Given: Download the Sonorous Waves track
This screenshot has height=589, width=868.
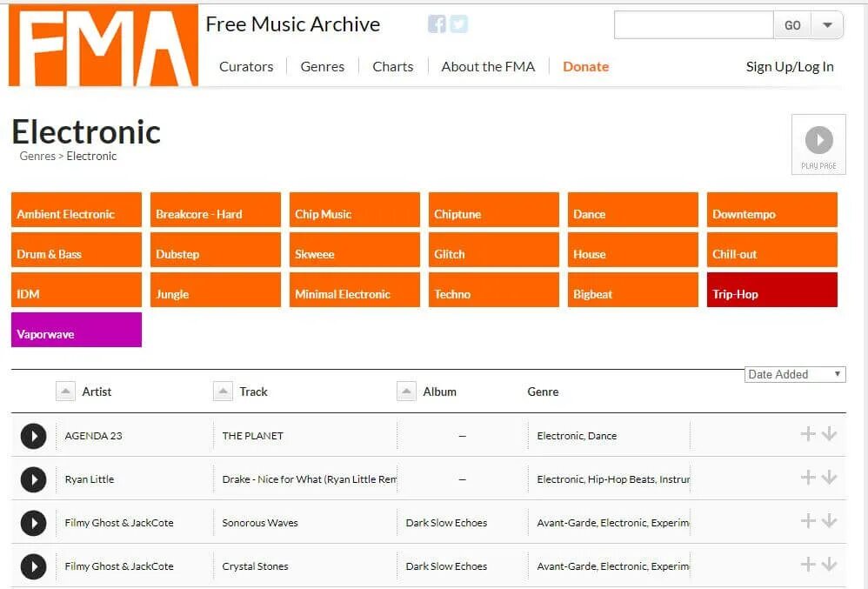Looking at the screenshot, I should pyautogui.click(x=829, y=520).
